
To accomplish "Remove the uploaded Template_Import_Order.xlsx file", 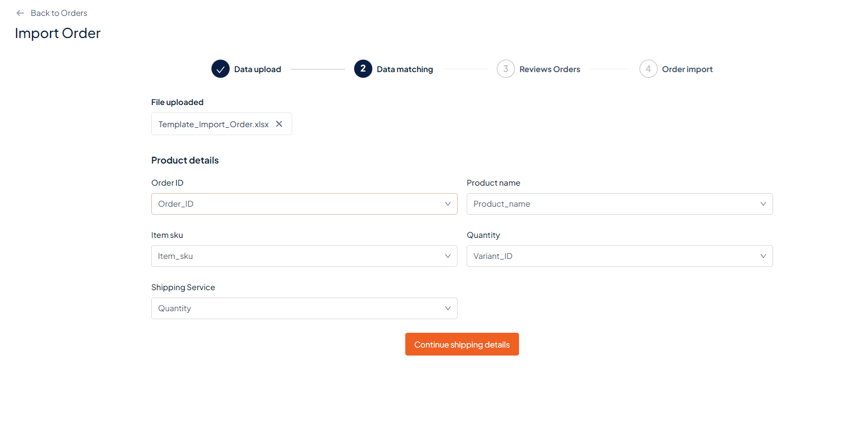I will [x=279, y=124].
